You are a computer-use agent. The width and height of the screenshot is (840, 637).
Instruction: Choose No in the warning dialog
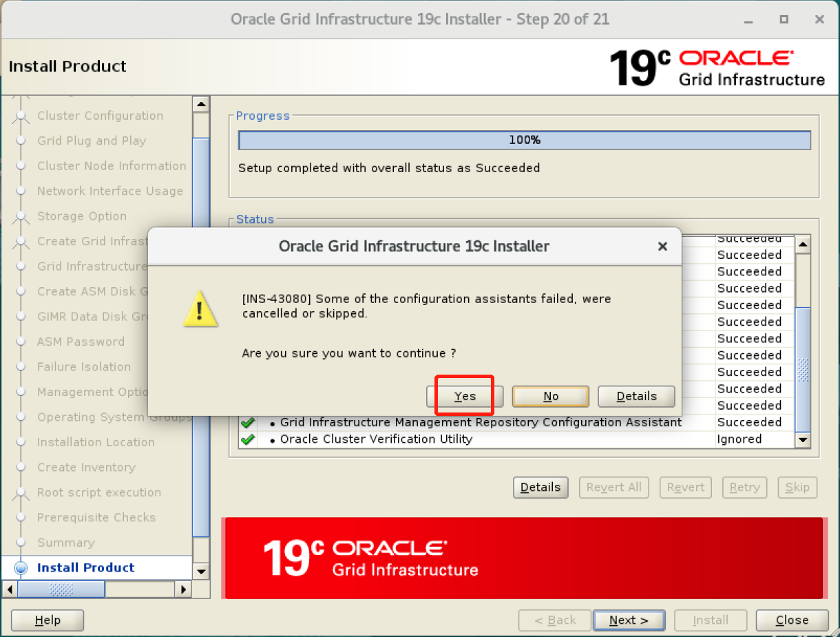[551, 396]
